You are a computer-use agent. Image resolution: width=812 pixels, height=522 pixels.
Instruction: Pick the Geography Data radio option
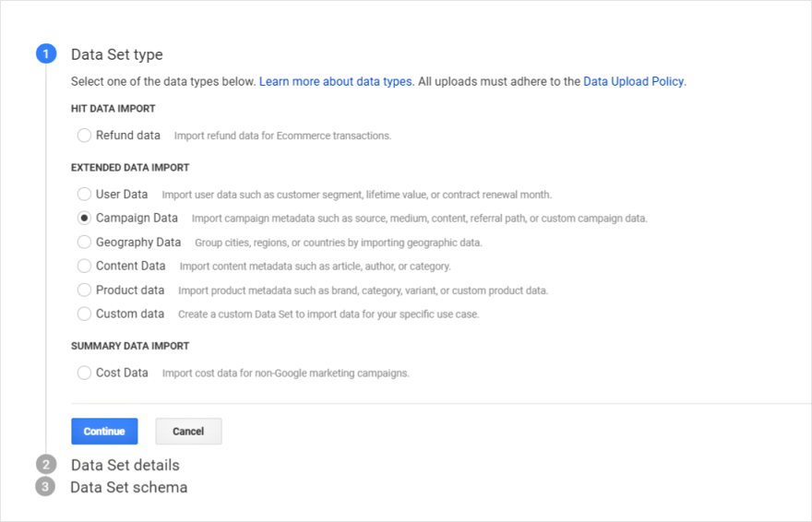coord(84,242)
